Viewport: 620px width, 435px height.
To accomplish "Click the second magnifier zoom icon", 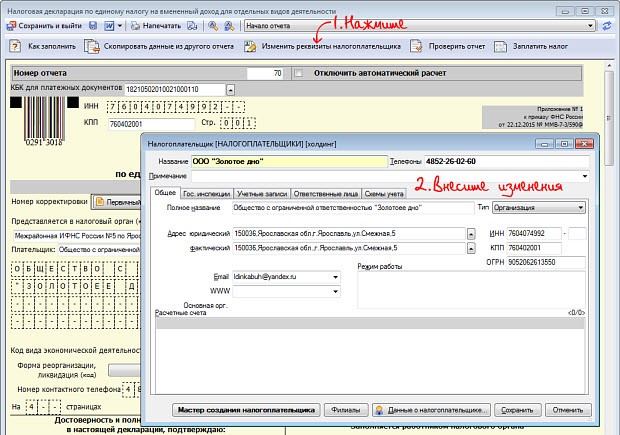I will coord(229,26).
